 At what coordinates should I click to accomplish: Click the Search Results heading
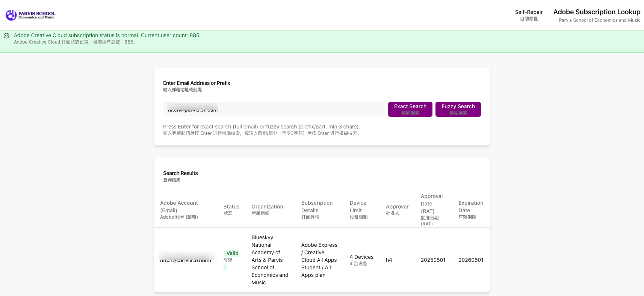point(180,173)
